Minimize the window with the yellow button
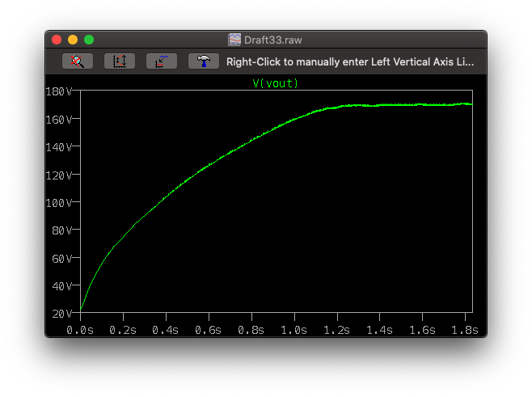 tap(73, 40)
